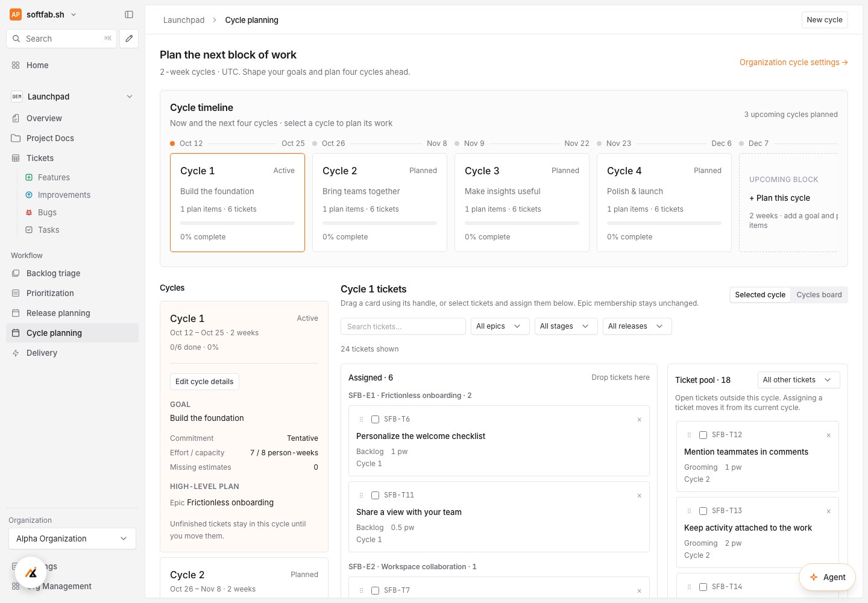Image resolution: width=868 pixels, height=603 pixels.
Task: Click the Delivery lightning icon
Action: click(x=16, y=353)
